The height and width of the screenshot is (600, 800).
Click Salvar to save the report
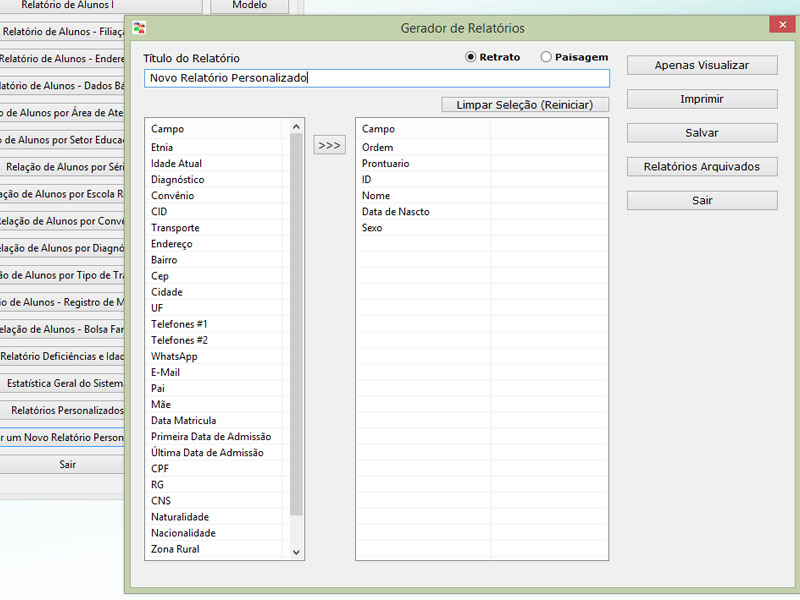tap(701, 133)
